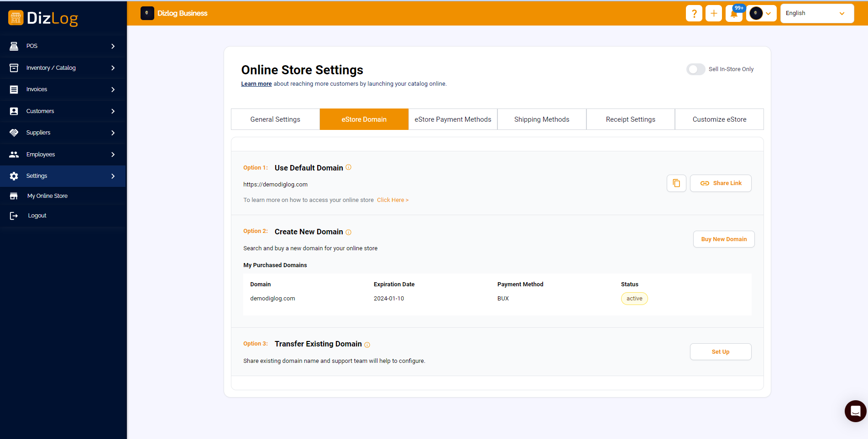Toggle the Sell In-Store Only switch
Image resolution: width=868 pixels, height=439 pixels.
[x=696, y=69]
